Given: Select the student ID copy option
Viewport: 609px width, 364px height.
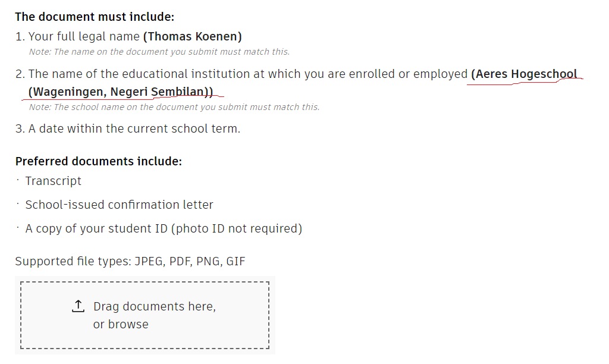Looking at the screenshot, I should point(164,228).
